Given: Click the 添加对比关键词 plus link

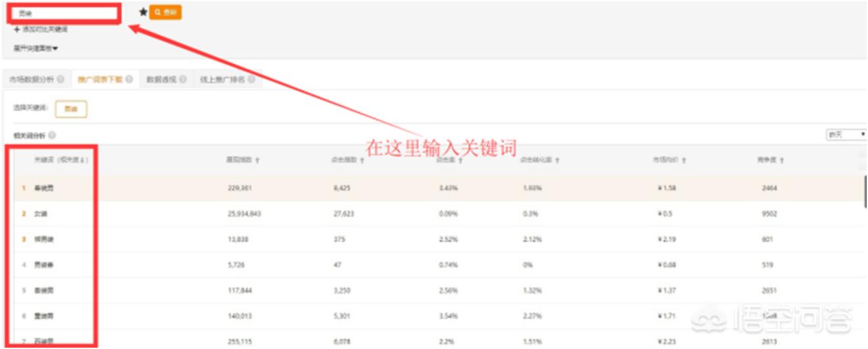Looking at the screenshot, I should (x=41, y=30).
